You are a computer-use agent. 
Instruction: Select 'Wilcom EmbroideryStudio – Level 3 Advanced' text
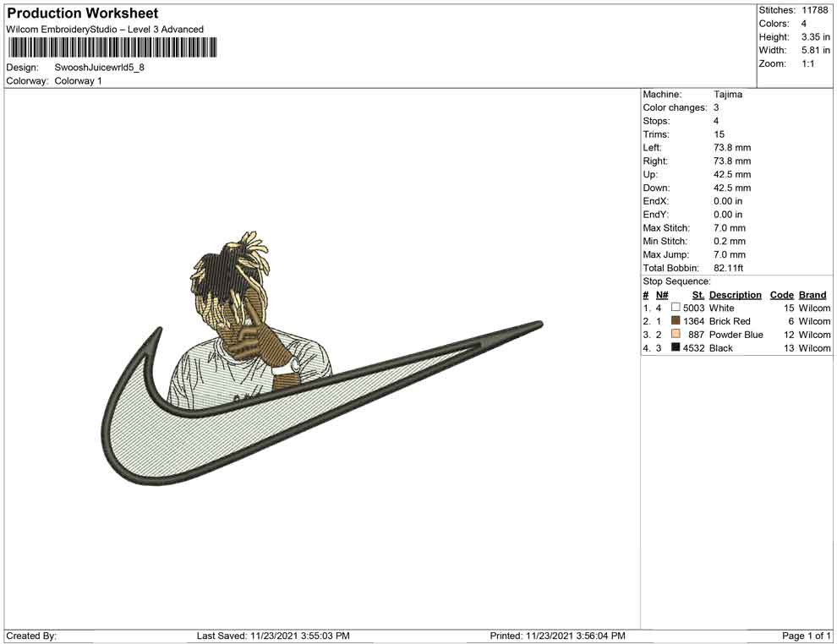(105, 30)
